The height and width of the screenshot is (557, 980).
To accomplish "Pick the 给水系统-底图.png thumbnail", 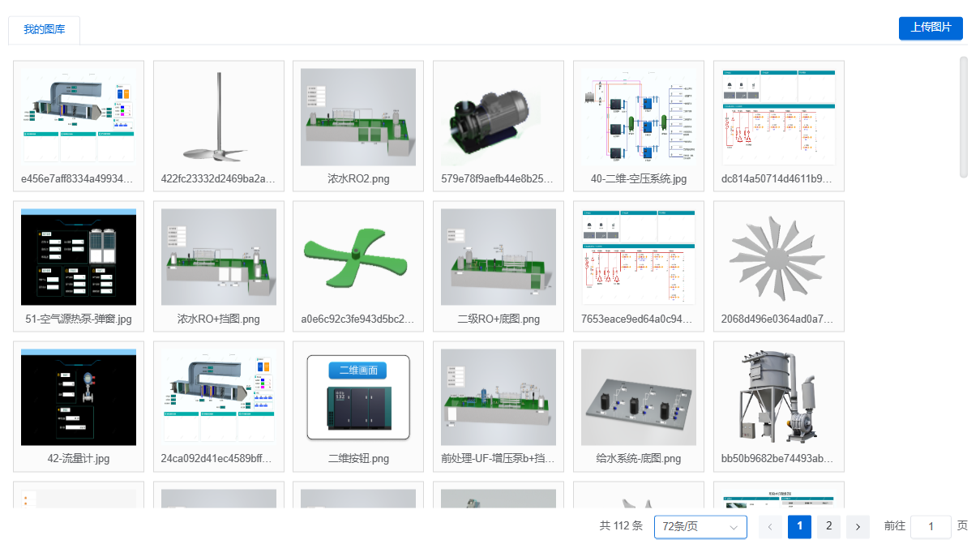I will point(639,397).
